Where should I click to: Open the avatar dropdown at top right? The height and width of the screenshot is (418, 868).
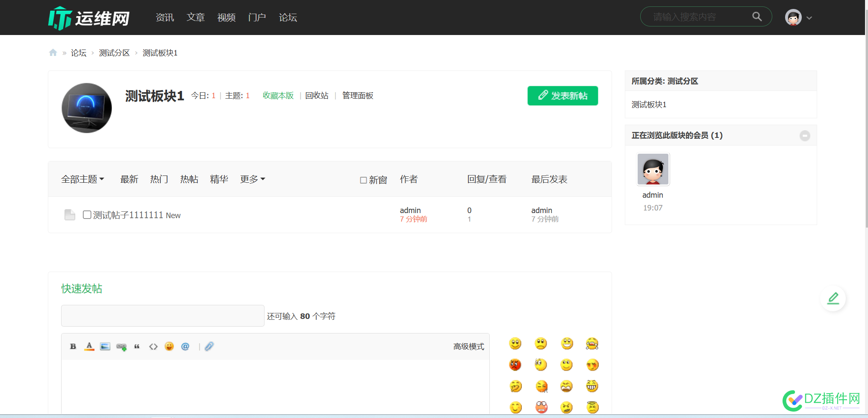click(x=798, y=18)
